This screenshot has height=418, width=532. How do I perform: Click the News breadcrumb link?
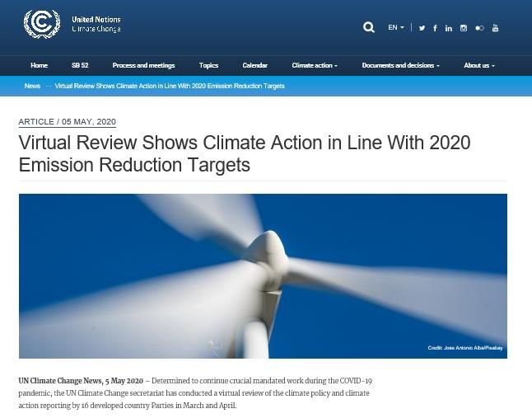click(32, 86)
